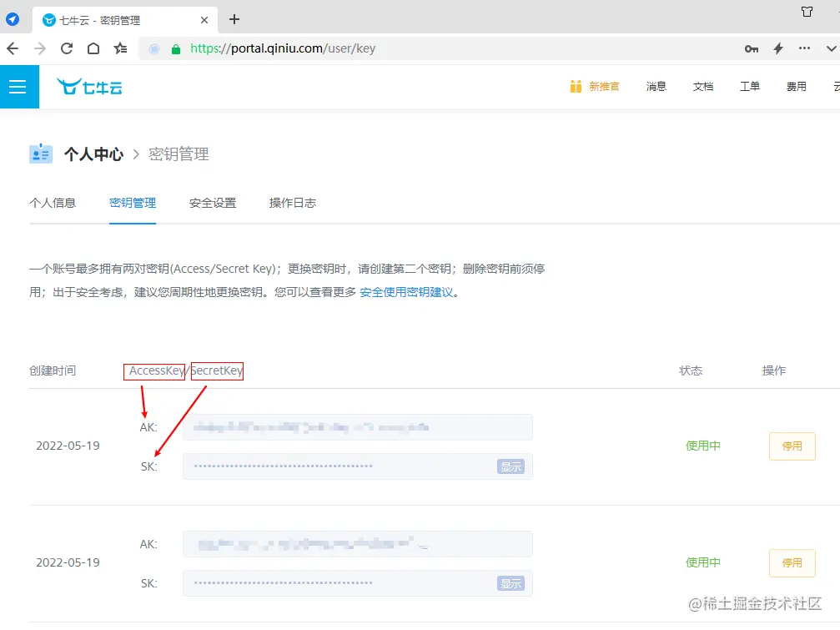This screenshot has height=630, width=840.
Task: Click the first row's 使用中 status
Action: 703,446
